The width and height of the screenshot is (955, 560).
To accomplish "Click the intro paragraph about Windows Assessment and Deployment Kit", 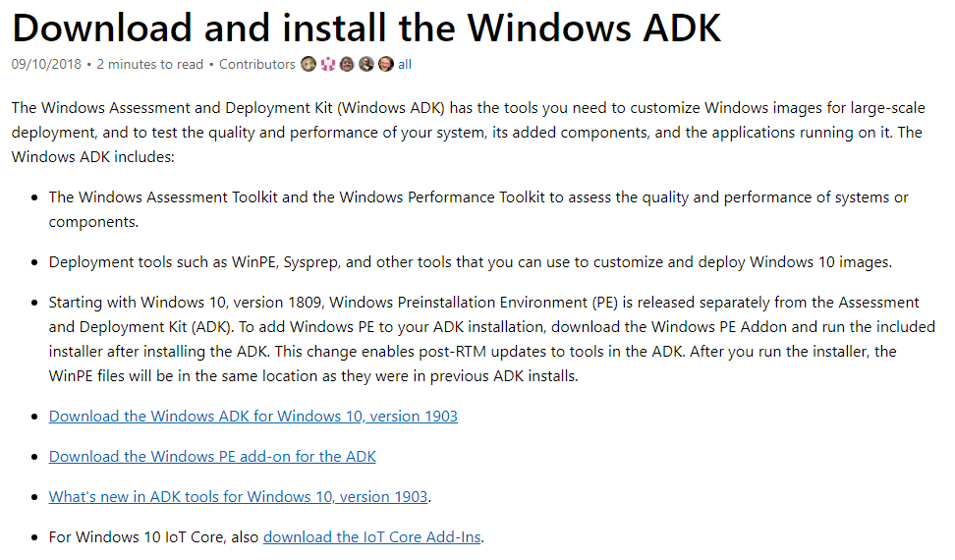I will (x=469, y=132).
